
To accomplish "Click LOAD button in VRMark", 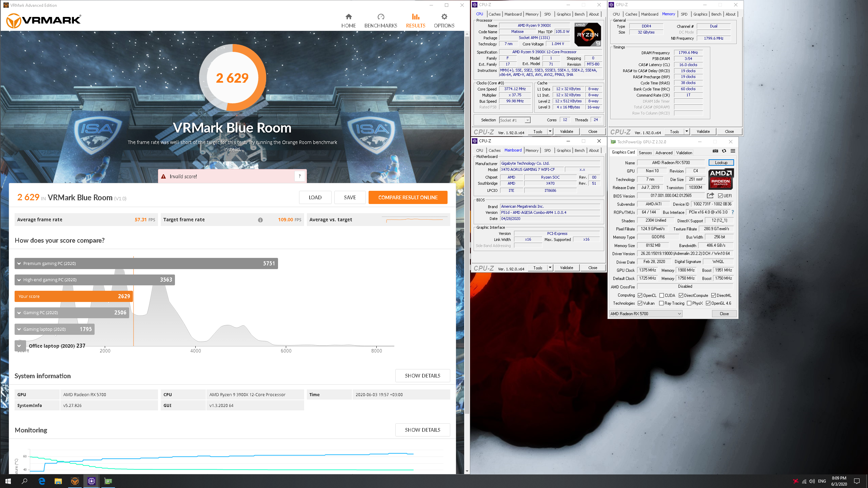I will [315, 198].
